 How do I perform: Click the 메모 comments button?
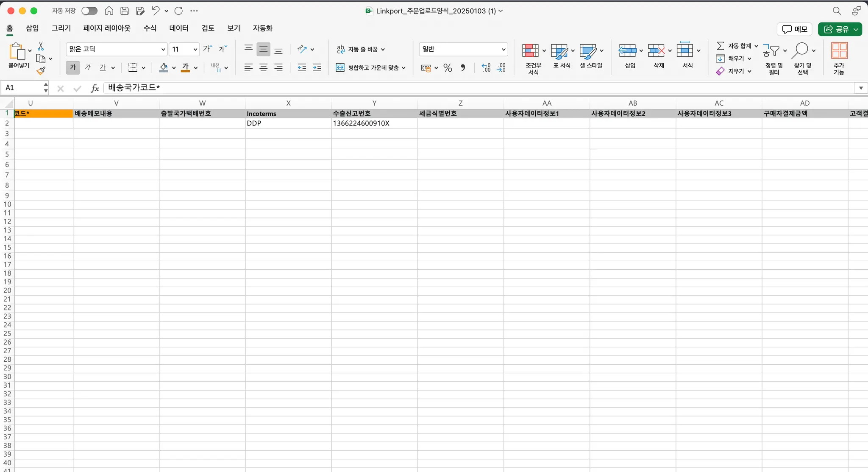click(x=794, y=29)
